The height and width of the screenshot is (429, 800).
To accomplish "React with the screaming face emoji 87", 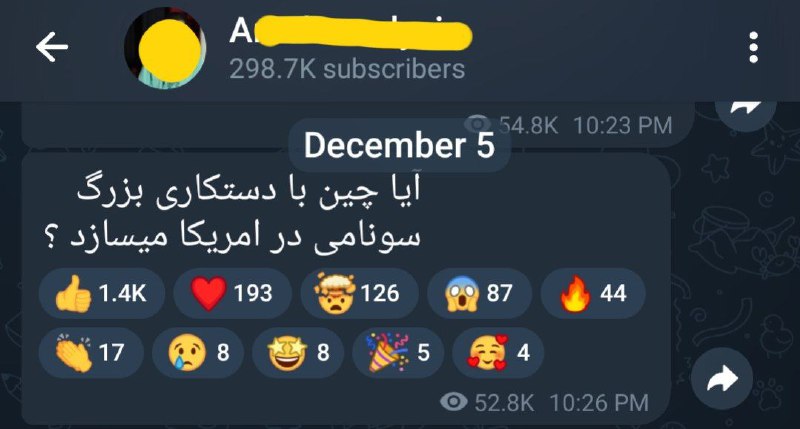I will 479,293.
